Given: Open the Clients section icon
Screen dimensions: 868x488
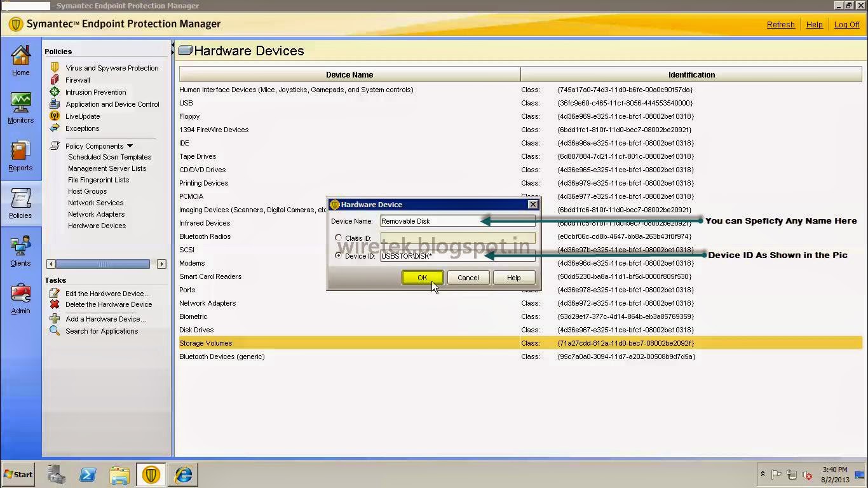Looking at the screenshot, I should coord(20,246).
